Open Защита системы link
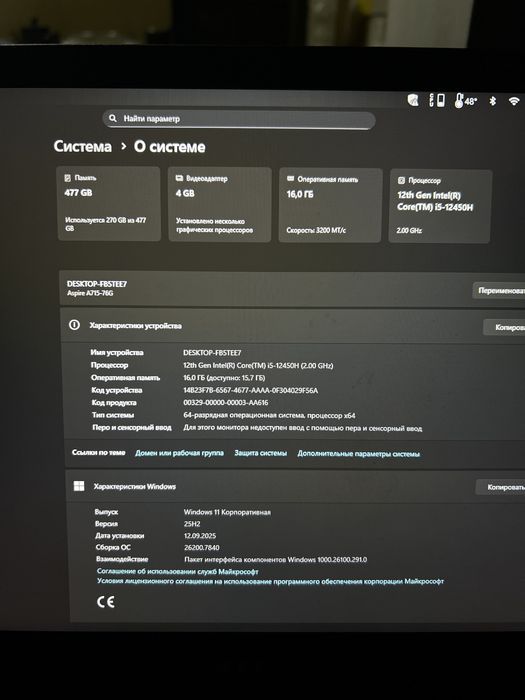The image size is (525, 700). click(x=261, y=453)
